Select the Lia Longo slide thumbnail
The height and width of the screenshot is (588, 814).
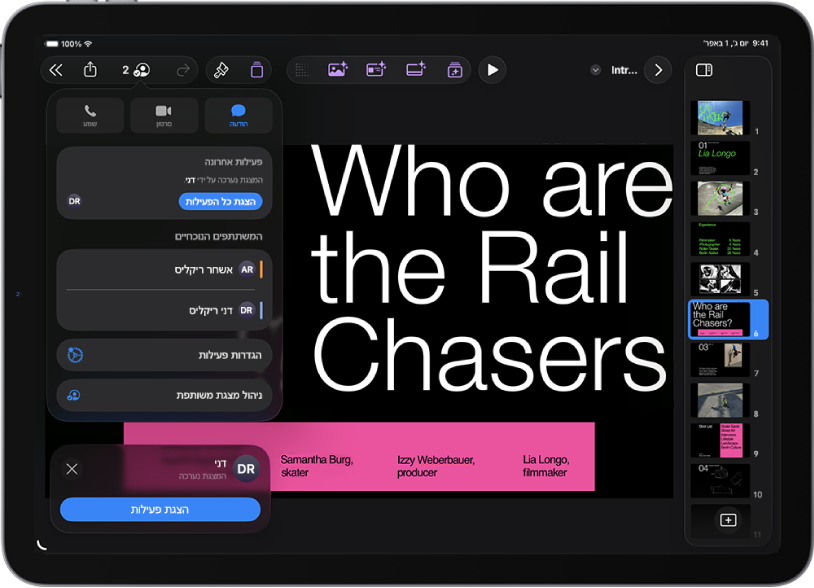click(x=720, y=158)
